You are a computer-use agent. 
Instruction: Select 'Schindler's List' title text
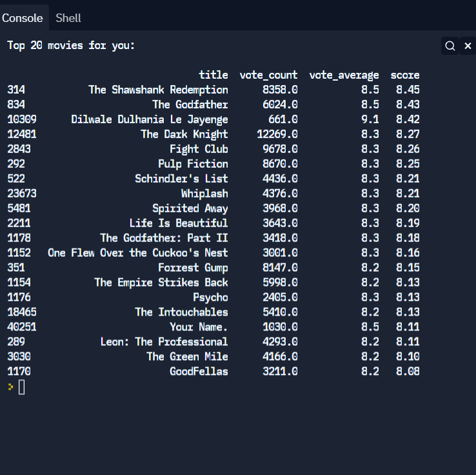pos(181,179)
